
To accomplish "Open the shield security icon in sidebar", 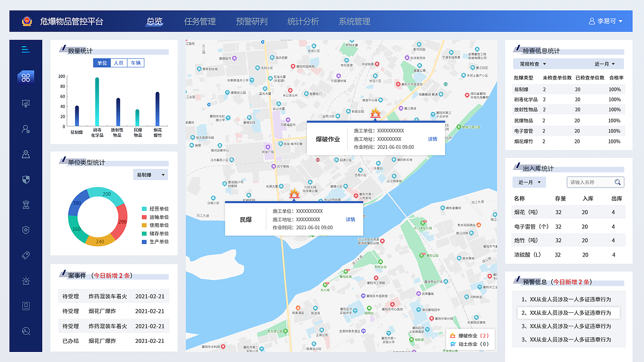I will point(26,179).
